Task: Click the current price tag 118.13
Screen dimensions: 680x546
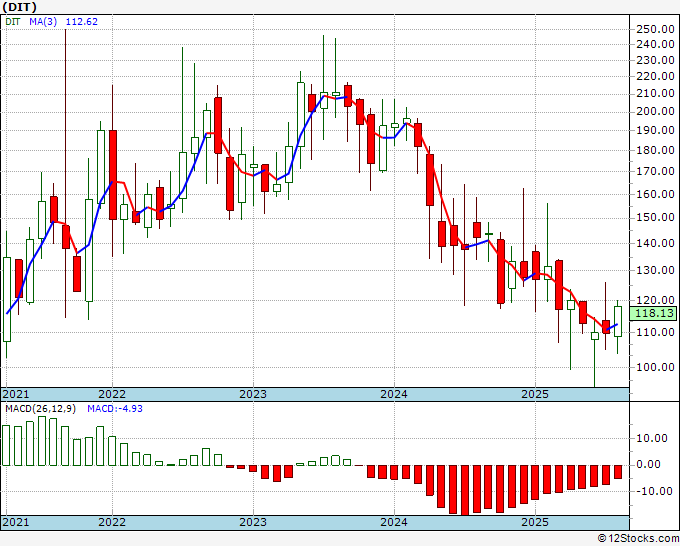Action: [x=653, y=313]
